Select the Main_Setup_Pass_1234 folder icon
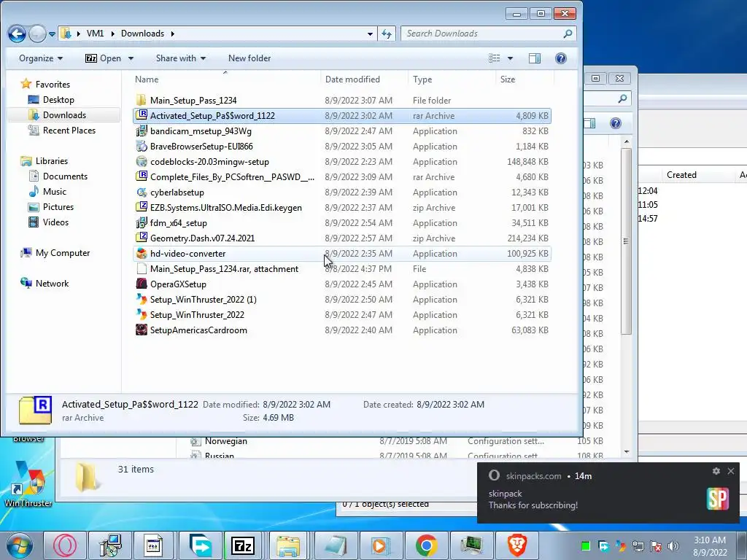 coord(141,100)
